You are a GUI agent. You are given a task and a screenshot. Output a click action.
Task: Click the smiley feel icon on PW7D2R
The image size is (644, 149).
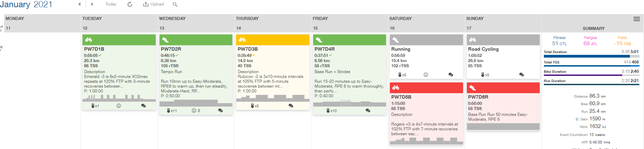(x=194, y=111)
